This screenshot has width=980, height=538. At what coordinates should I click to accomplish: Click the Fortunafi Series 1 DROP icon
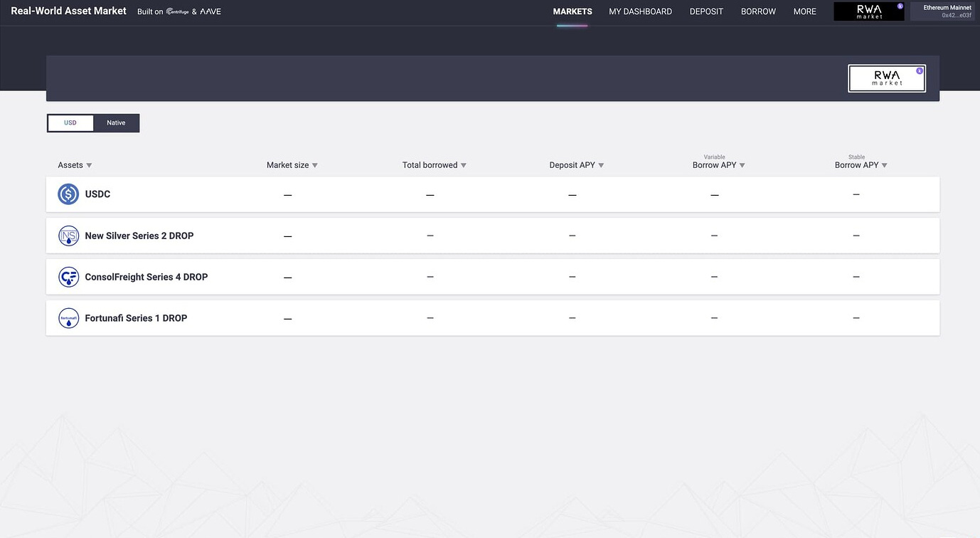click(x=68, y=318)
